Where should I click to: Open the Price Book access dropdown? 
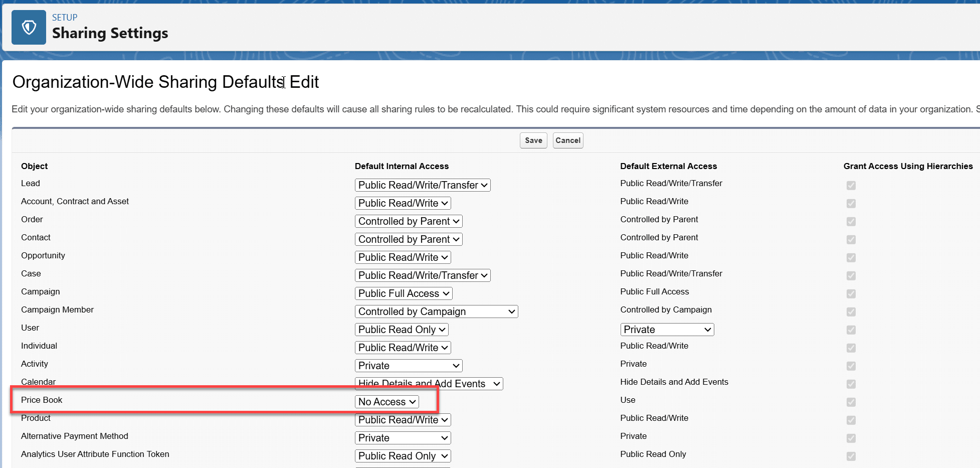pyautogui.click(x=386, y=402)
